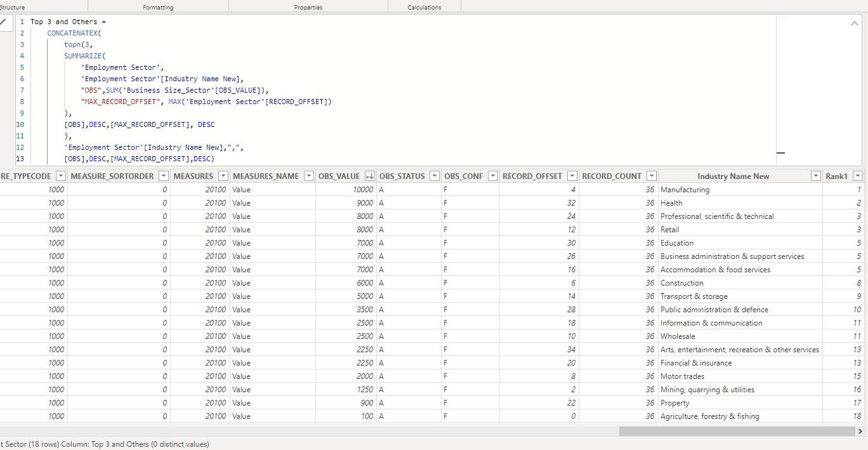Open the Rank1 column filter dropdown
The width and height of the screenshot is (868, 450).
(858, 176)
